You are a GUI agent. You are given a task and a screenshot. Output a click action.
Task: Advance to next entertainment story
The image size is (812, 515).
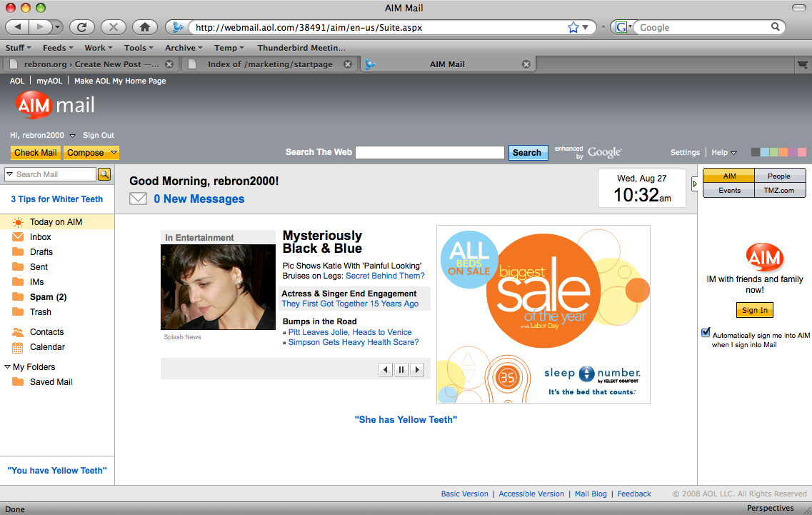417,369
